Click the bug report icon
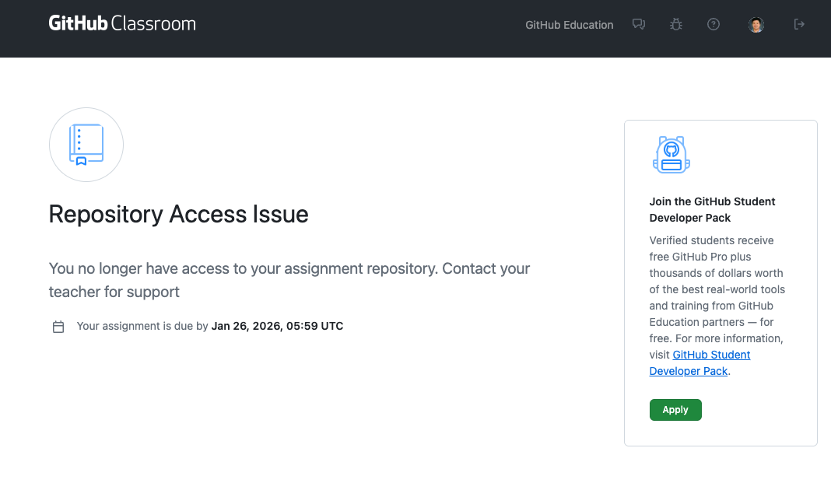831x504 pixels. (x=676, y=24)
